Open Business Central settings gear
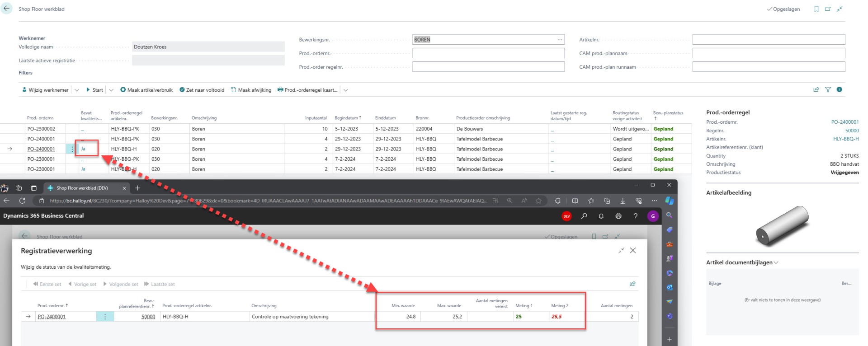The image size is (868, 346). coord(618,216)
